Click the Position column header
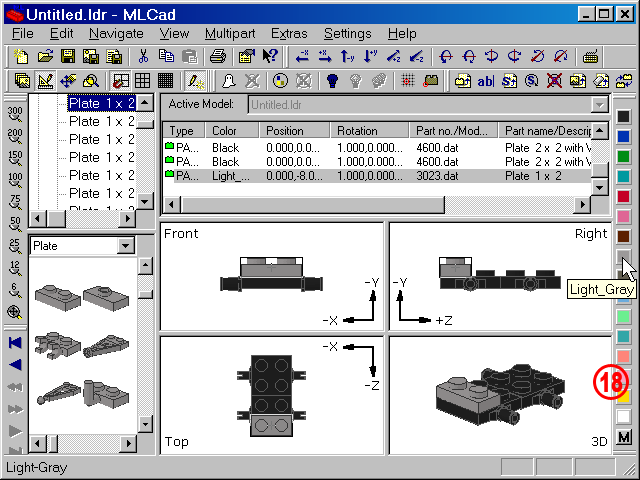The image size is (640, 480). 294,131
